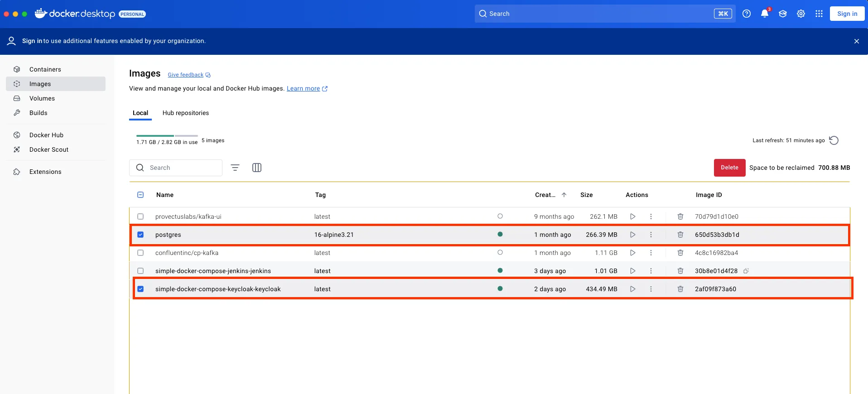The width and height of the screenshot is (868, 394).
Task: Click the Extensions puzzle icon
Action: pyautogui.click(x=17, y=172)
